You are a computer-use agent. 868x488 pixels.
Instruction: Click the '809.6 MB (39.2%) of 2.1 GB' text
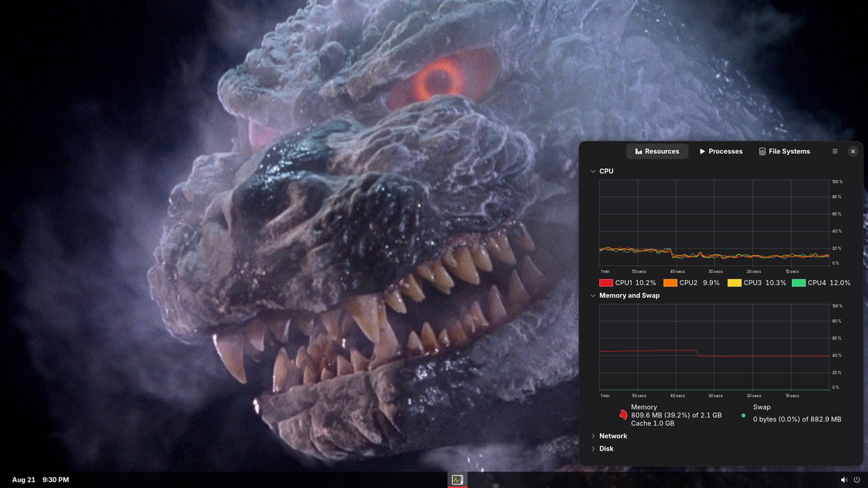pos(676,415)
